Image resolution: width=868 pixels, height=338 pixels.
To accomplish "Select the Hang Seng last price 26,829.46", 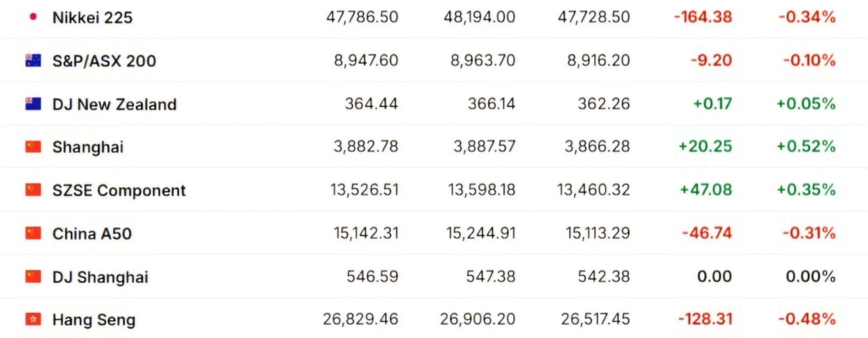I will [360, 319].
